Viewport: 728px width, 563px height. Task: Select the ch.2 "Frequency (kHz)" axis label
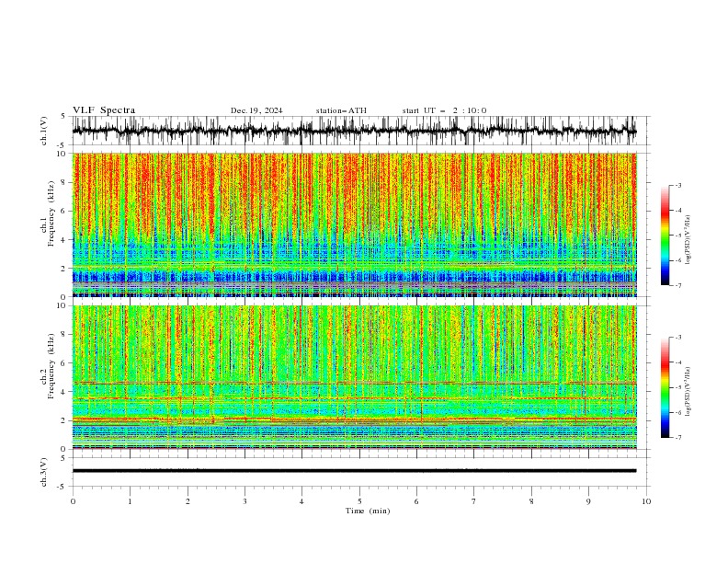pyautogui.click(x=51, y=365)
